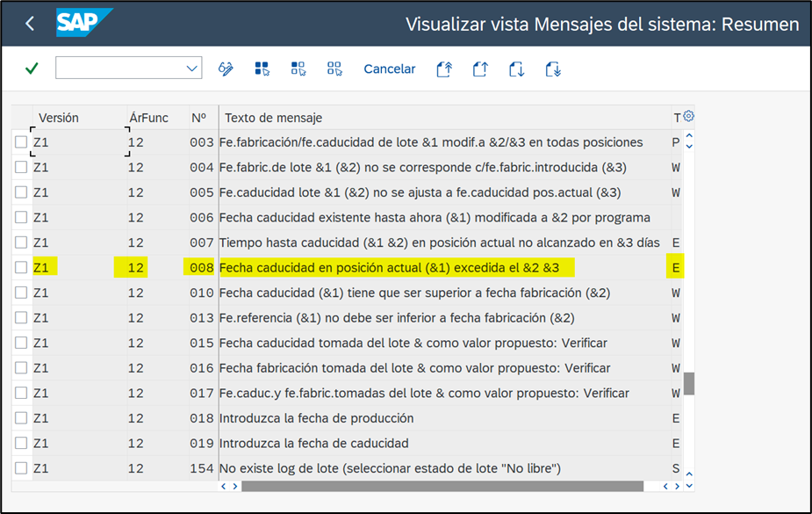Go to previous page icon
Screen dimensions: 812x514
pyautogui.click(x=480, y=69)
